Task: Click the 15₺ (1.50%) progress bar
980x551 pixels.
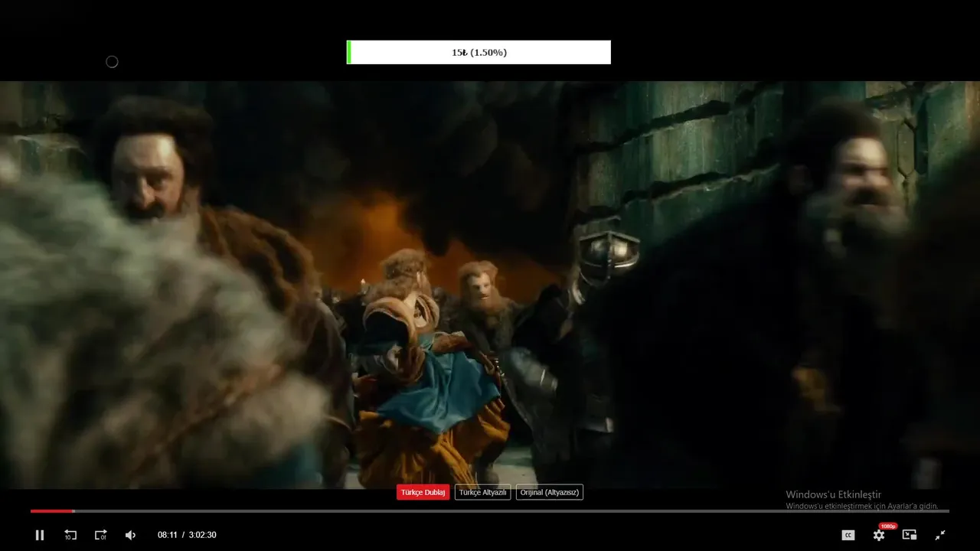Action: pyautogui.click(x=479, y=52)
